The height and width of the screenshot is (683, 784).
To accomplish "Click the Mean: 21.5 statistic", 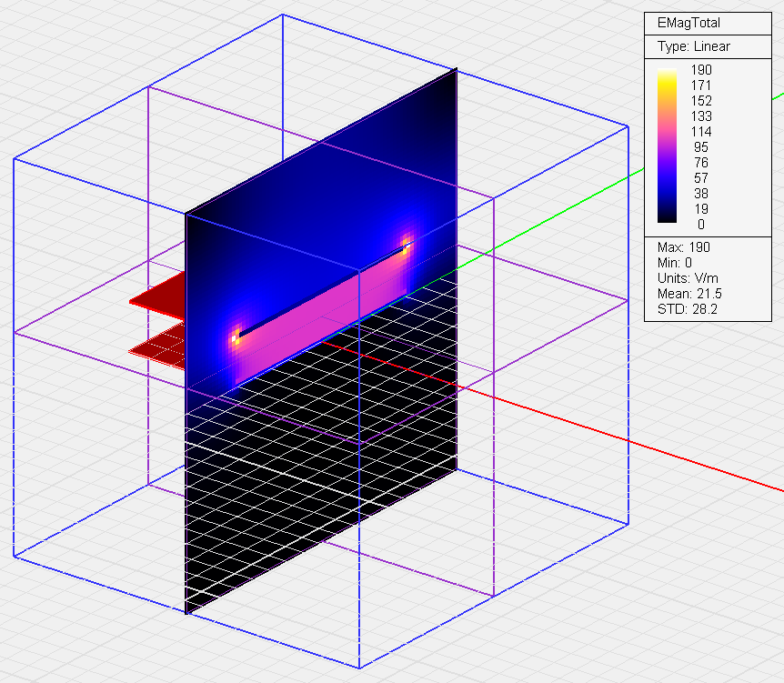I will 689,294.
